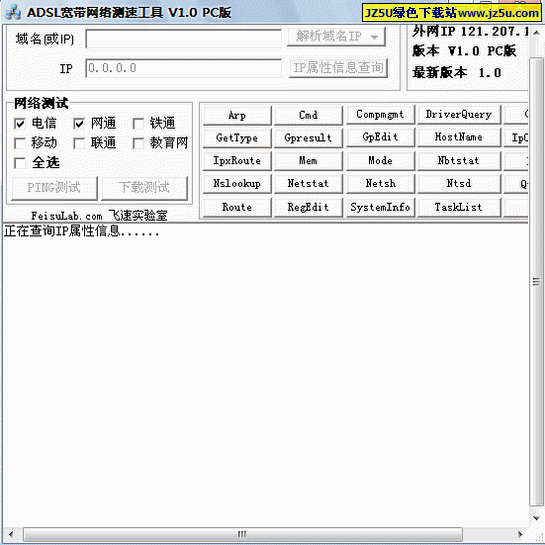545x545 pixels.
Task: Open GpEdit via its button
Action: [380, 137]
